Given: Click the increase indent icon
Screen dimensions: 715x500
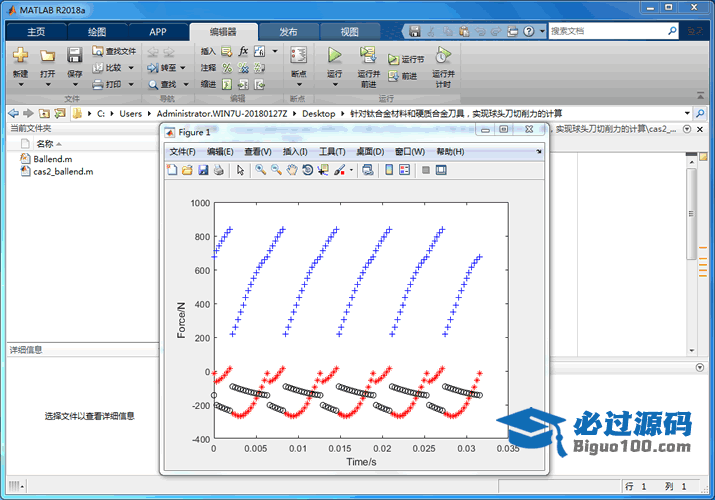Looking at the screenshot, I should [x=243, y=84].
